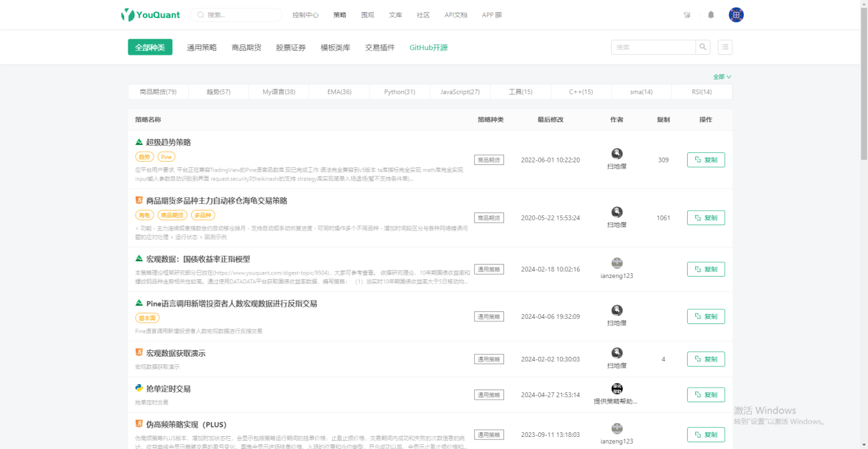Filter by the 商品期货(79) tag
Viewport: 868px width, 449px height.
[158, 92]
